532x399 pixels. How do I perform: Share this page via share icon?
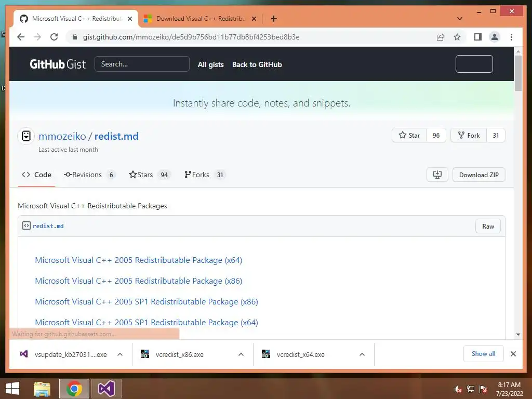click(441, 37)
